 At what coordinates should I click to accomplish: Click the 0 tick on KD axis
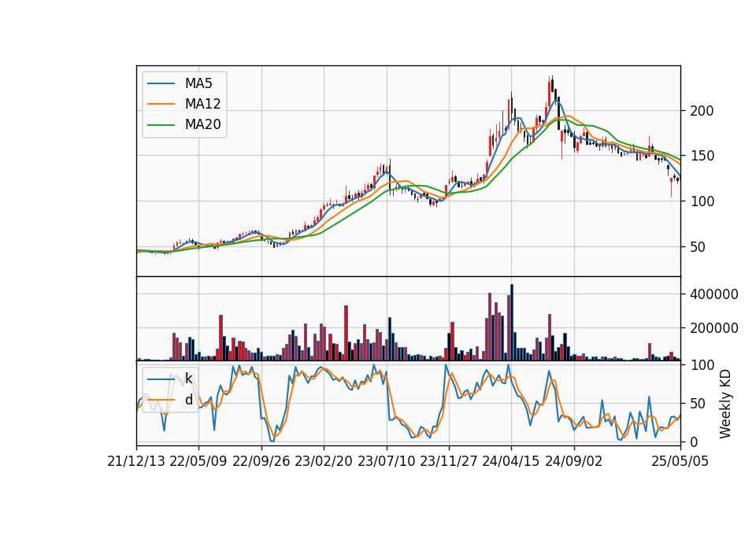point(694,441)
